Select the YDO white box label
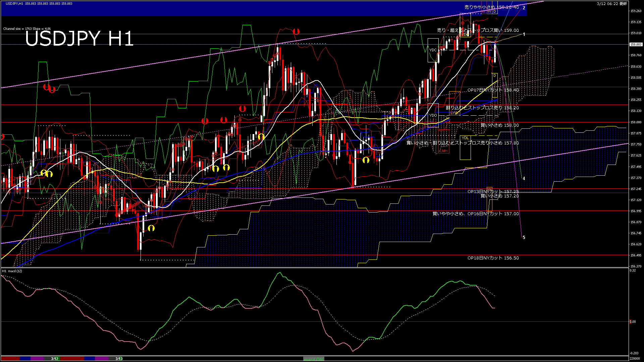The image size is (644, 362). [433, 115]
